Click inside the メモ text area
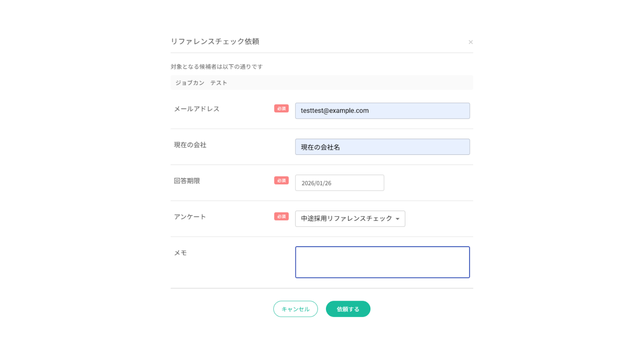Image resolution: width=644 pixels, height=362 pixels. 382,262
